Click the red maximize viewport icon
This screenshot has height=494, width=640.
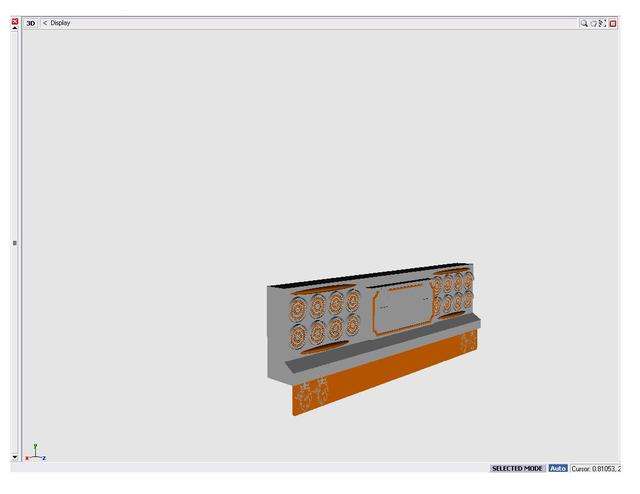(x=613, y=24)
